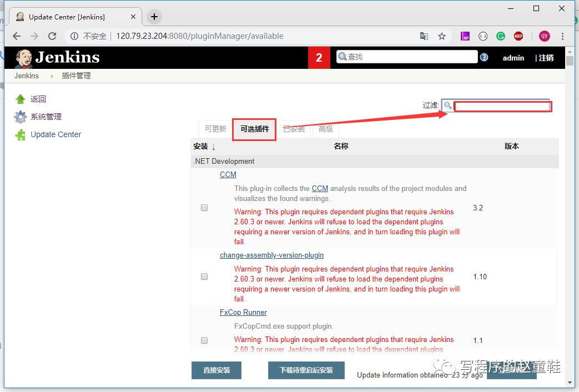The width and height of the screenshot is (579, 392).
Task: Click the browser address bar URL
Action: tap(200, 36)
